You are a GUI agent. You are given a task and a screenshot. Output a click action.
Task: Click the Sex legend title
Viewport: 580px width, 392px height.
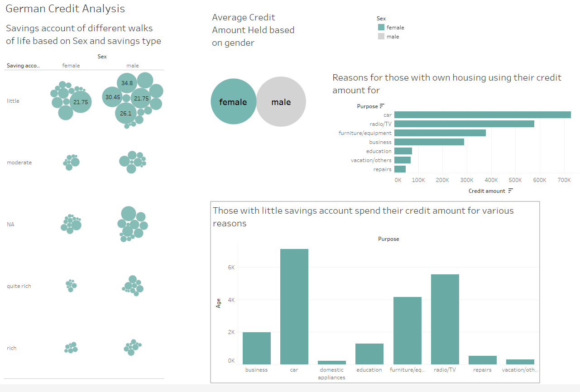[381, 19]
